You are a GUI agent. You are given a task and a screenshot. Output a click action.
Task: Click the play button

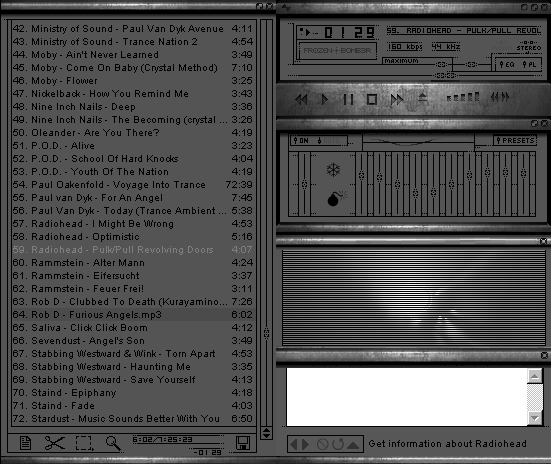[325, 99]
